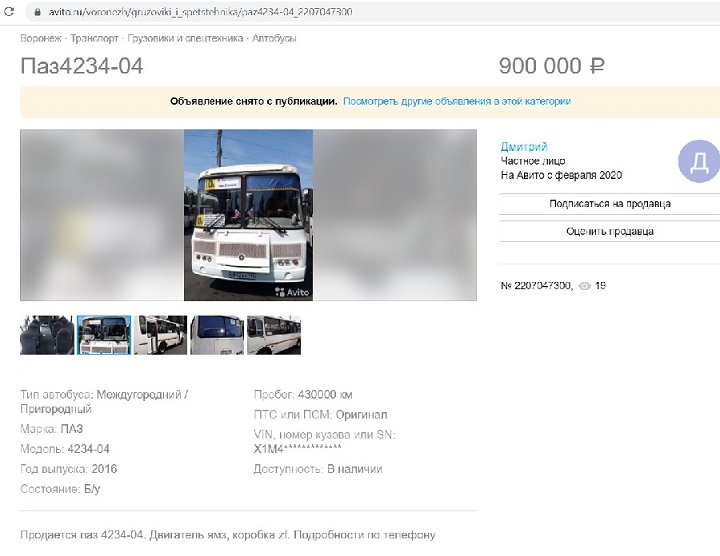Open the Транспорт breadcrumb link
The image size is (720, 556).
[x=94, y=38]
